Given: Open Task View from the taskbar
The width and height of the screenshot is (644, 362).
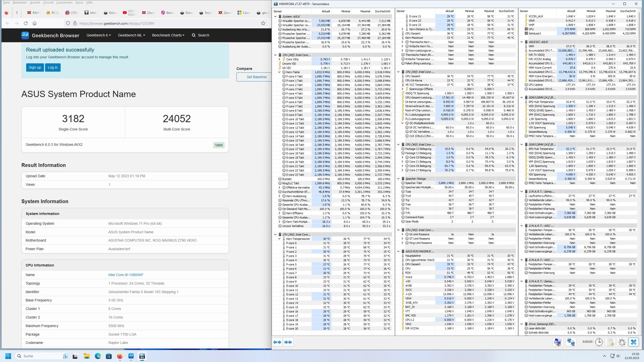Looking at the screenshot, I should [x=75, y=356].
